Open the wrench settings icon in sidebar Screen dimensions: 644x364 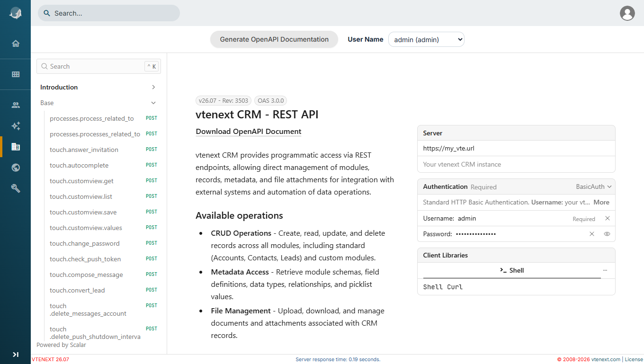click(x=16, y=188)
